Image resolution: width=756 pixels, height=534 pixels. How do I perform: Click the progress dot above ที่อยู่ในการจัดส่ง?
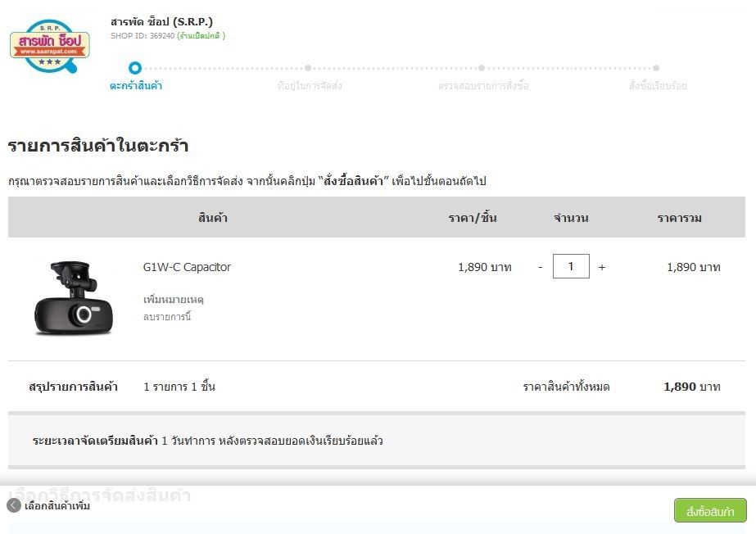tap(308, 68)
